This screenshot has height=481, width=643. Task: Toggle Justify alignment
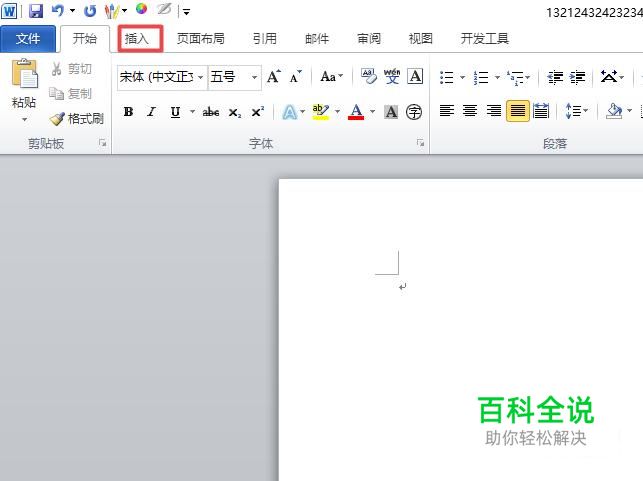(x=518, y=111)
